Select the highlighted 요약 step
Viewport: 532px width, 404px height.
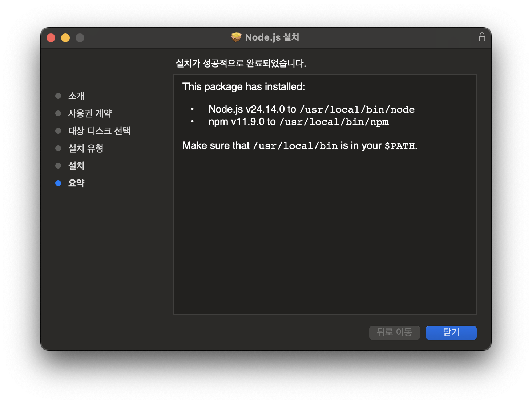click(76, 183)
